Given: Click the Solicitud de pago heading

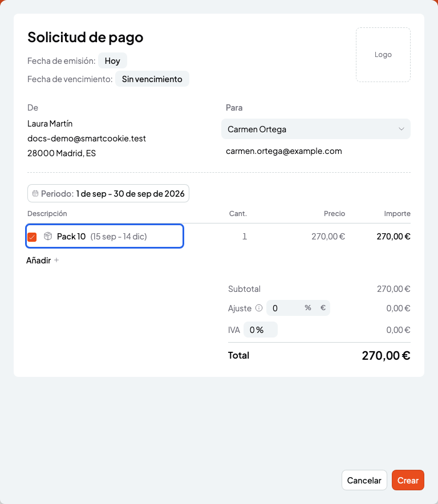Looking at the screenshot, I should pyautogui.click(x=85, y=37).
